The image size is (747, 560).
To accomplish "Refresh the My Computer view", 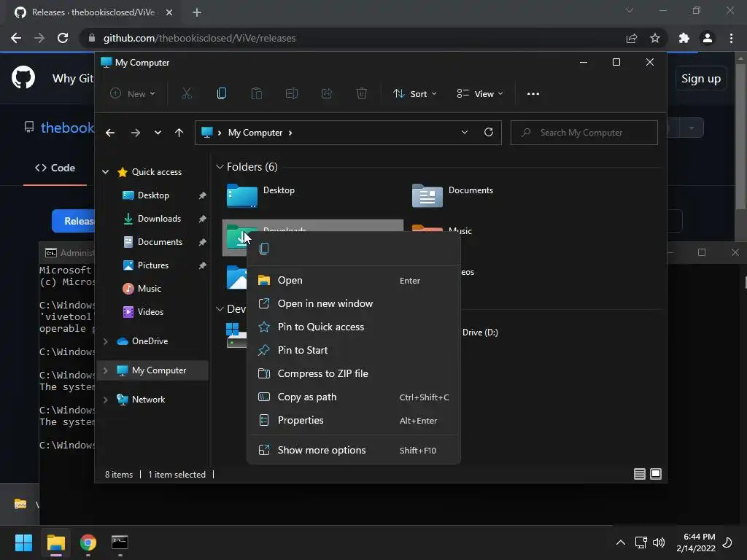I will [488, 133].
